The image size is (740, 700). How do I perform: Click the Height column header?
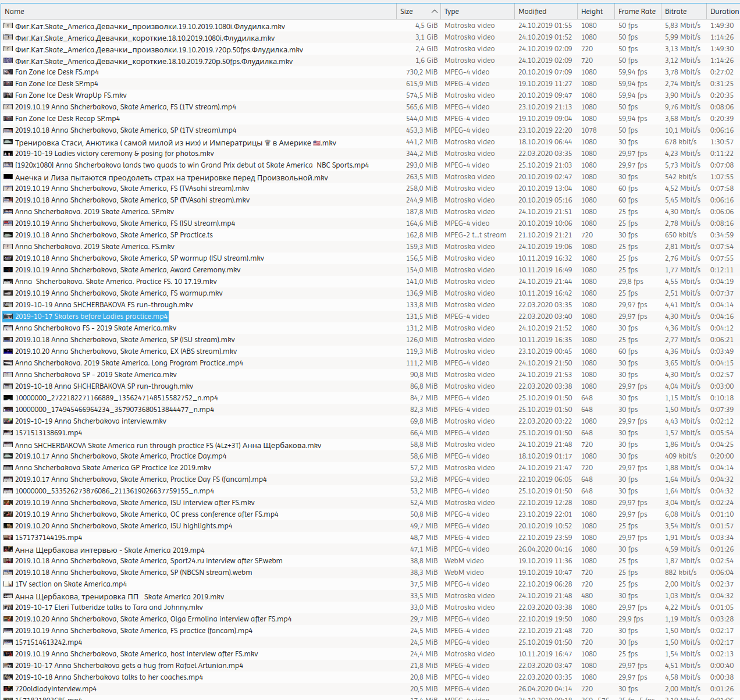(x=592, y=12)
